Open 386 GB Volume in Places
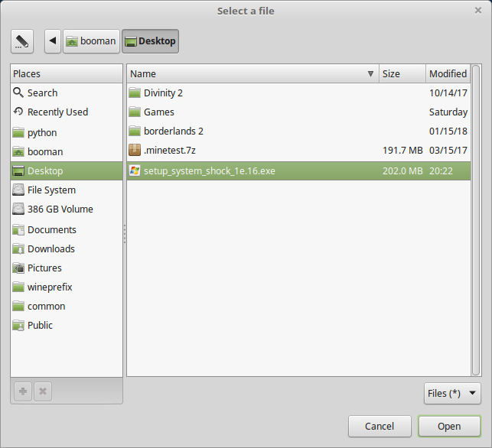The height and width of the screenshot is (448, 492). (x=67, y=209)
